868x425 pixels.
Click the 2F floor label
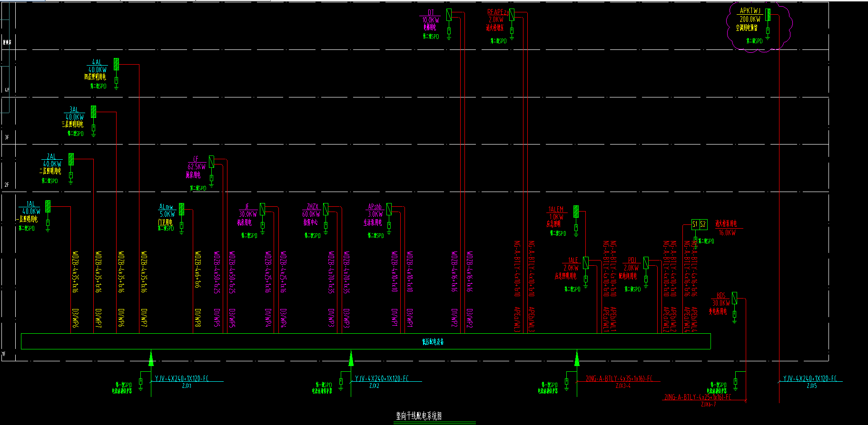[7, 185]
